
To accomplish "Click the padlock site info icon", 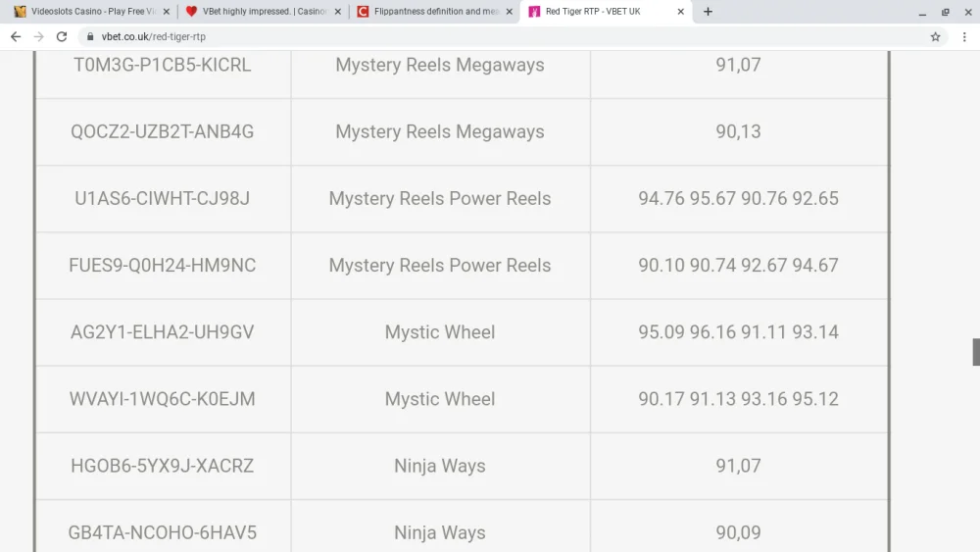I will 90,37.
